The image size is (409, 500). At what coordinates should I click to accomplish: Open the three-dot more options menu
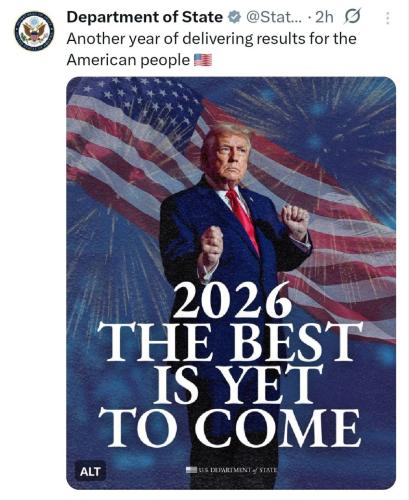tap(387, 18)
